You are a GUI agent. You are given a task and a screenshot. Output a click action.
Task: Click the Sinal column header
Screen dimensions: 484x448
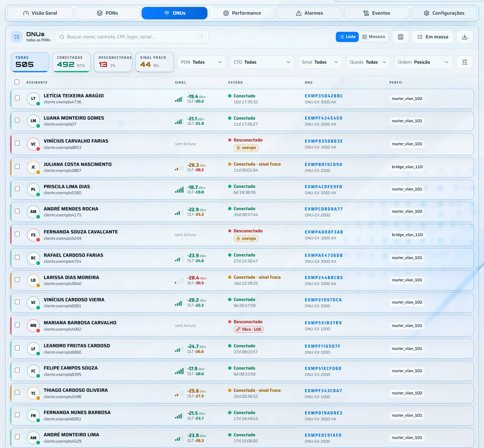[180, 83]
